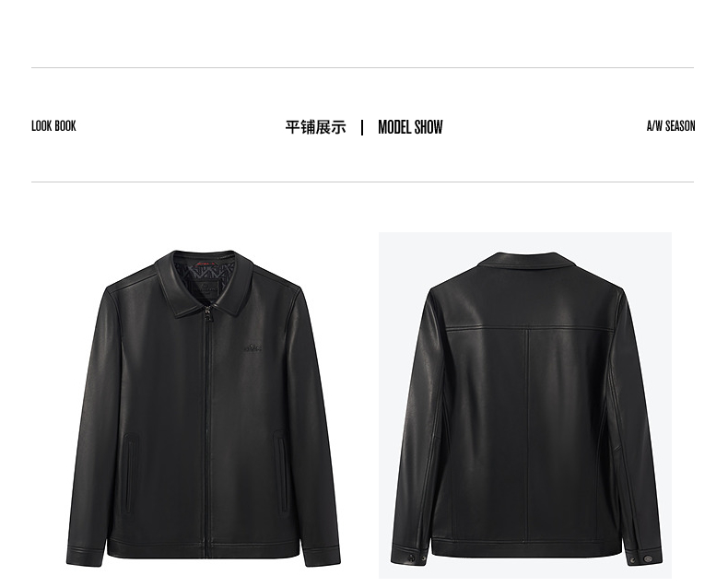Image resolution: width=728 pixels, height=587 pixels.
Task: Click the folded collar on the back view
Action: pos(525,263)
